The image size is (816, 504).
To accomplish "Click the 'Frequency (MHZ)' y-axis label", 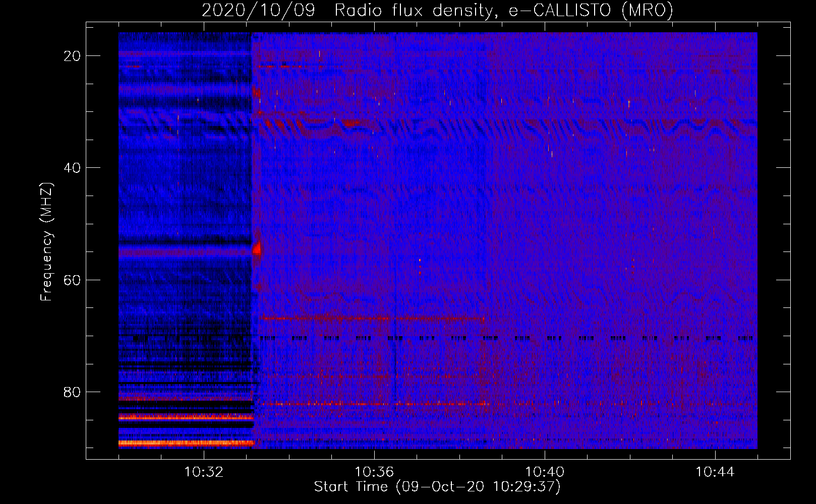I will click(46, 242).
